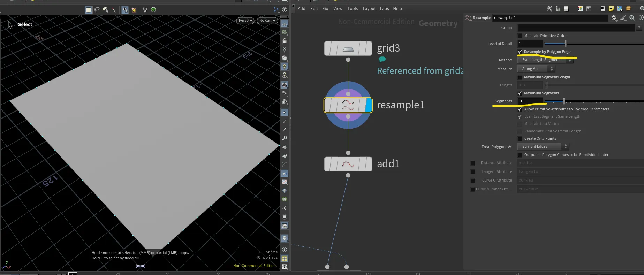Click the viewport info icon in sidebar
Viewport: 644px width, 275px height.
coord(285,250)
